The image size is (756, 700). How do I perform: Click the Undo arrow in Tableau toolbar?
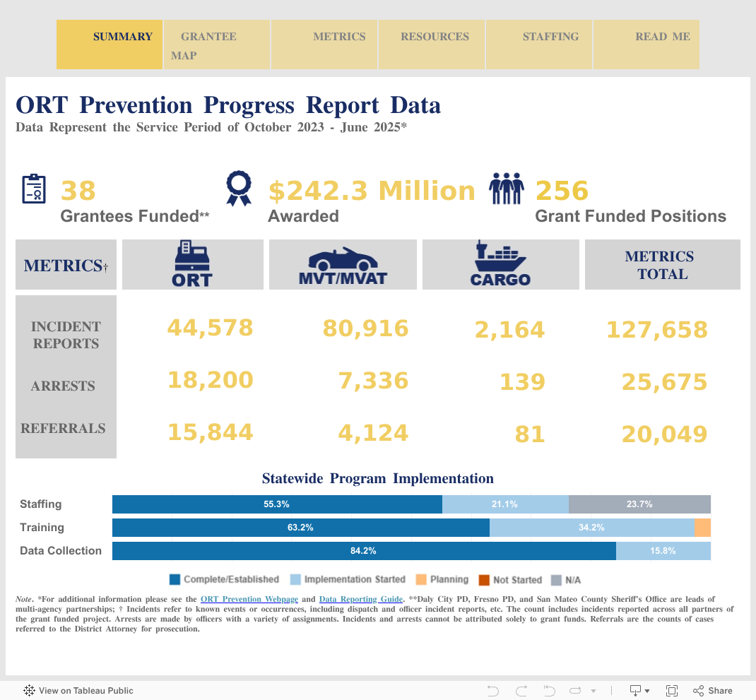493,690
